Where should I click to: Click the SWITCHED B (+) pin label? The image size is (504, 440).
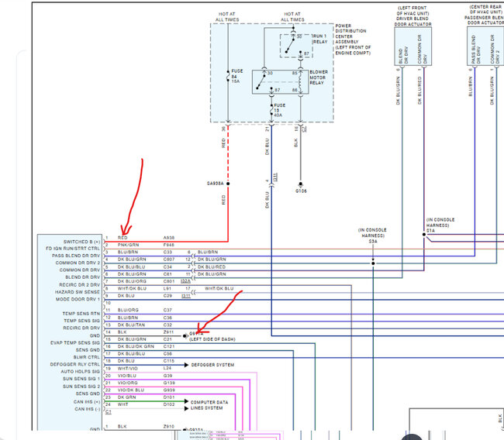(x=81, y=242)
